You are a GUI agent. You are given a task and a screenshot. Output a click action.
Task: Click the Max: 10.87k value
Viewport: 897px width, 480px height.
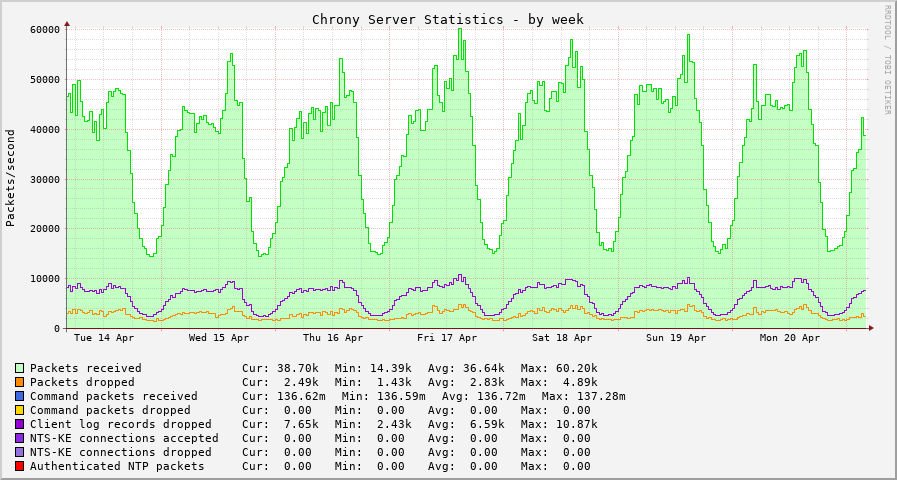(x=559, y=425)
